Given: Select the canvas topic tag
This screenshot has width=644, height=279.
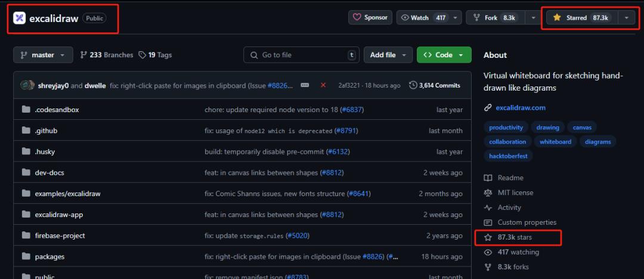Looking at the screenshot, I should [x=582, y=128].
